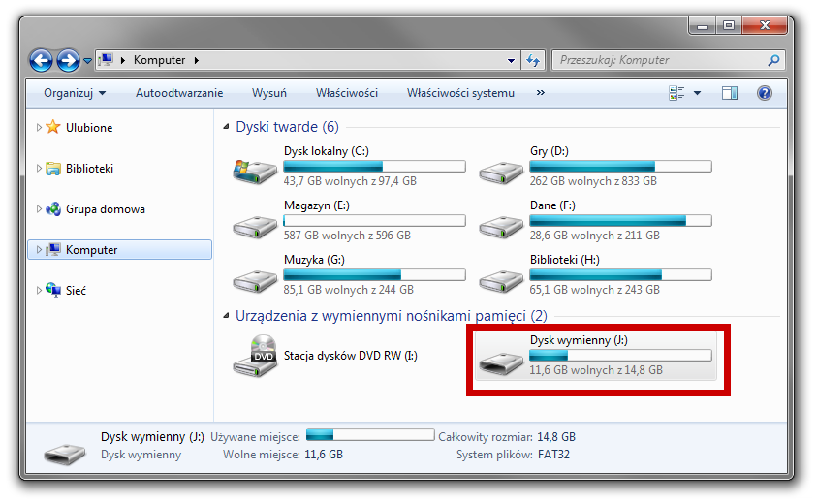This screenshot has height=504, width=817.
Task: Open the Organizuj menu
Action: click(75, 93)
